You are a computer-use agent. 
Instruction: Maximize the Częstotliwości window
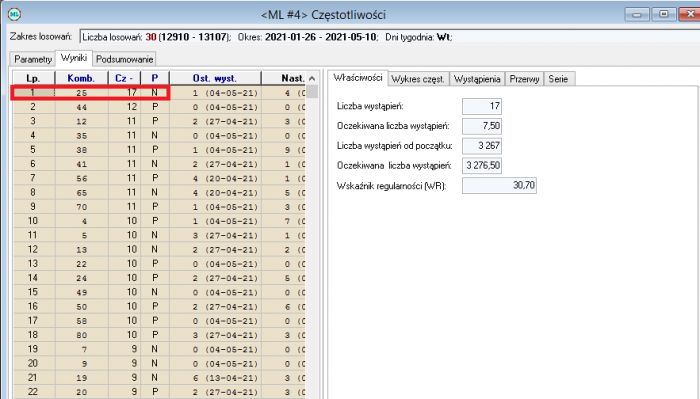664,14
